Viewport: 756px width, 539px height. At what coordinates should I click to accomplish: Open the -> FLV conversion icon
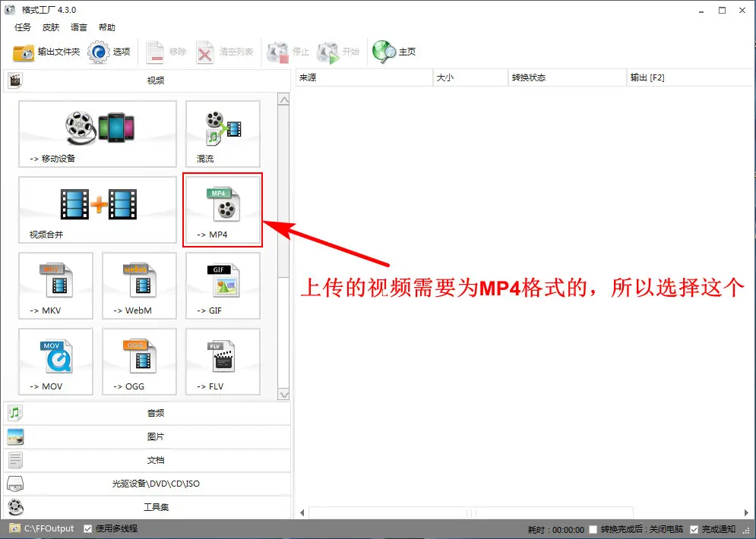223,361
